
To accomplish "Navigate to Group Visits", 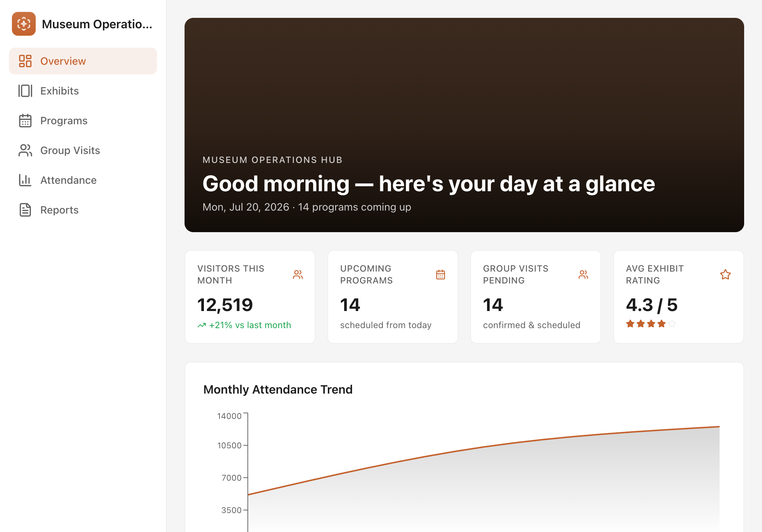I will (83, 150).
